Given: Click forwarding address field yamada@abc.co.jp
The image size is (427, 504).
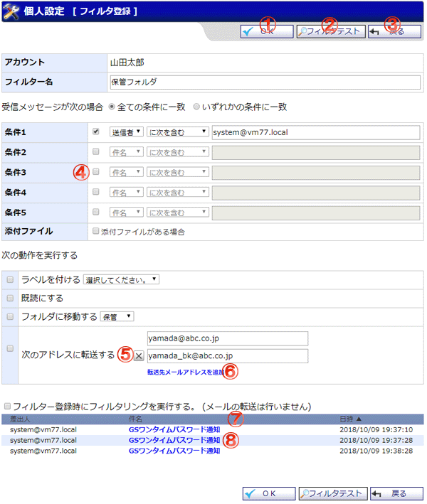Looking at the screenshot, I should pyautogui.click(x=228, y=338).
